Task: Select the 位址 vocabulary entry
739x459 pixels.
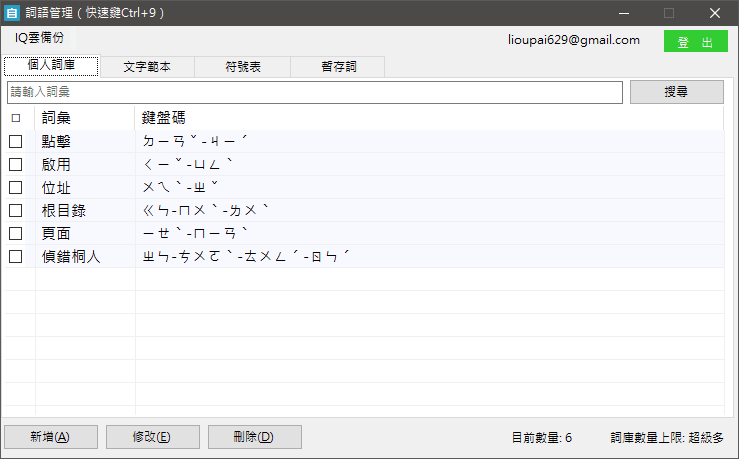Action: (x=56, y=188)
